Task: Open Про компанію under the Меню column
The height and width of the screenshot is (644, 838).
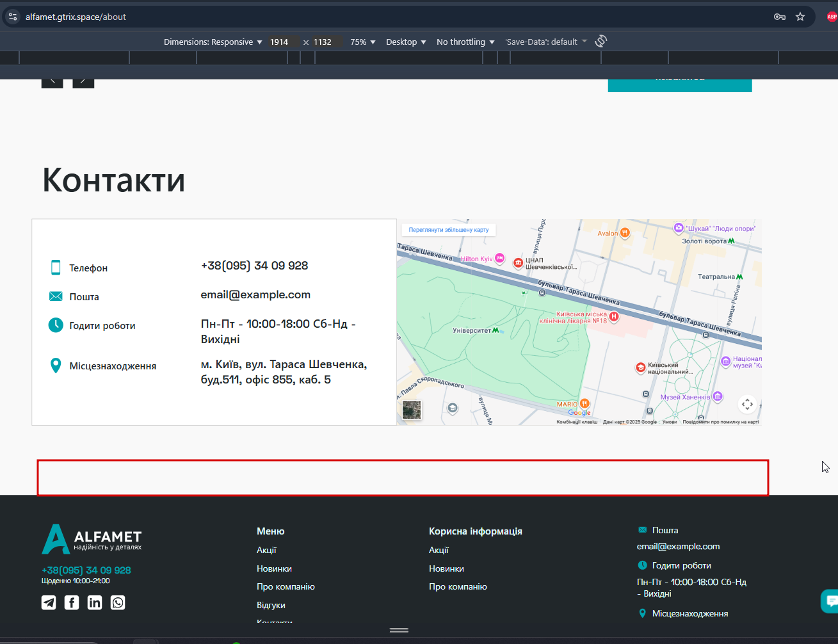Action: click(x=286, y=587)
